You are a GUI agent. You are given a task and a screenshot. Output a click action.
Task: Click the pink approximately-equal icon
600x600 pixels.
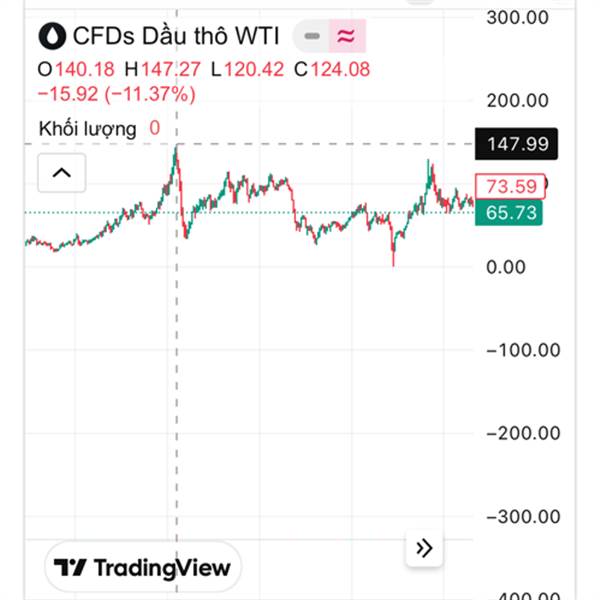click(346, 37)
